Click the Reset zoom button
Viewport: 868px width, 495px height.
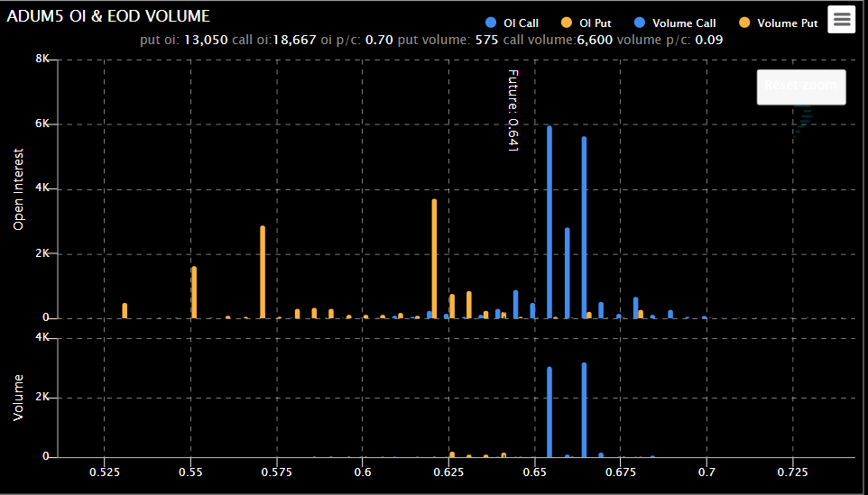pyautogui.click(x=801, y=87)
